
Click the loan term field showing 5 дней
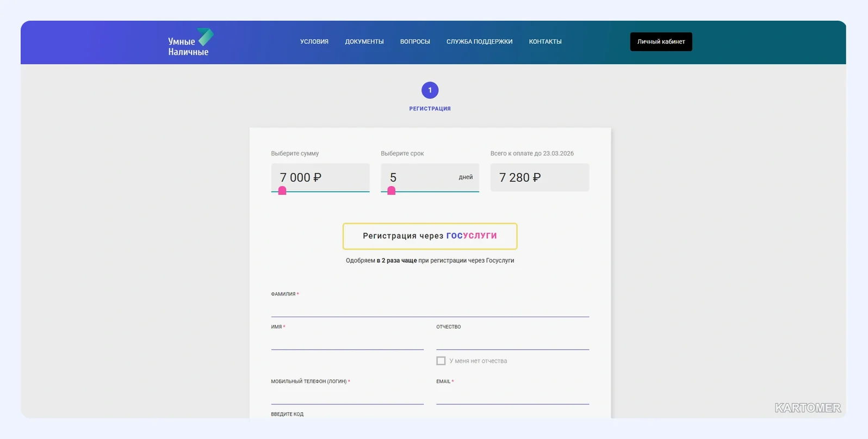click(x=430, y=177)
